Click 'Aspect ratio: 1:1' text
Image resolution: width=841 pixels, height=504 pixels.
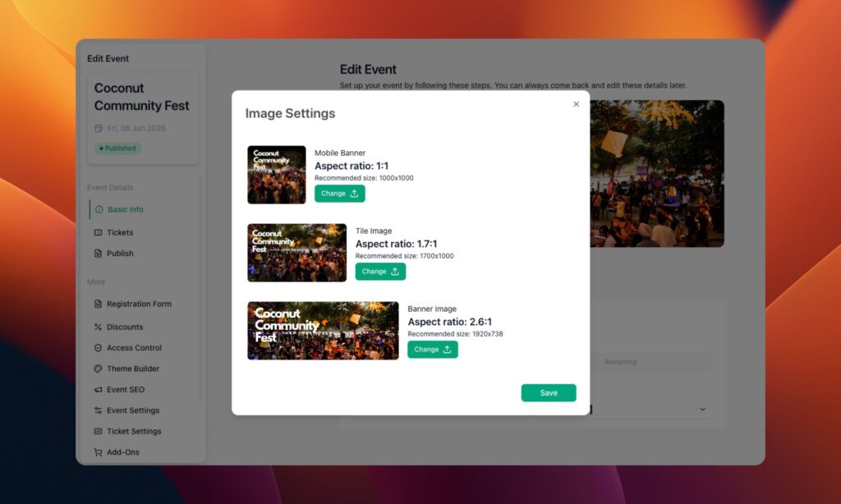[352, 166]
